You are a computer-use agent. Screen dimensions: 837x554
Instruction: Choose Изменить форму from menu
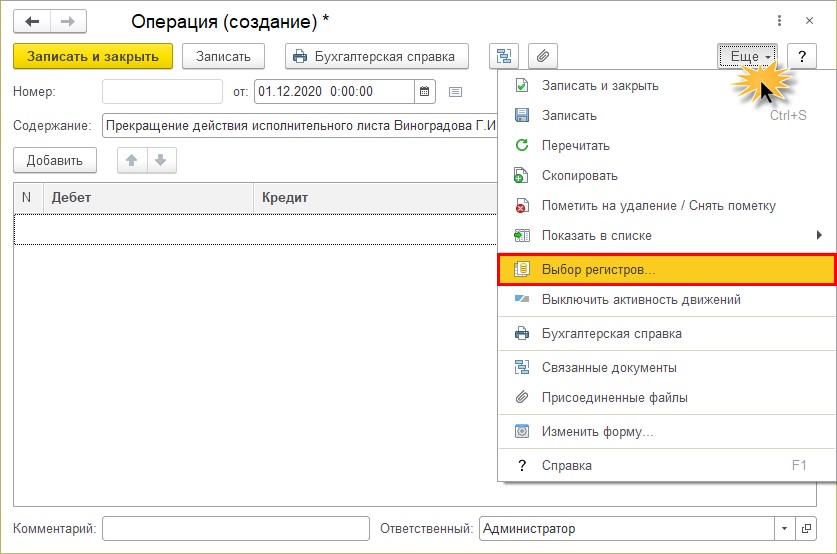[x=597, y=432]
